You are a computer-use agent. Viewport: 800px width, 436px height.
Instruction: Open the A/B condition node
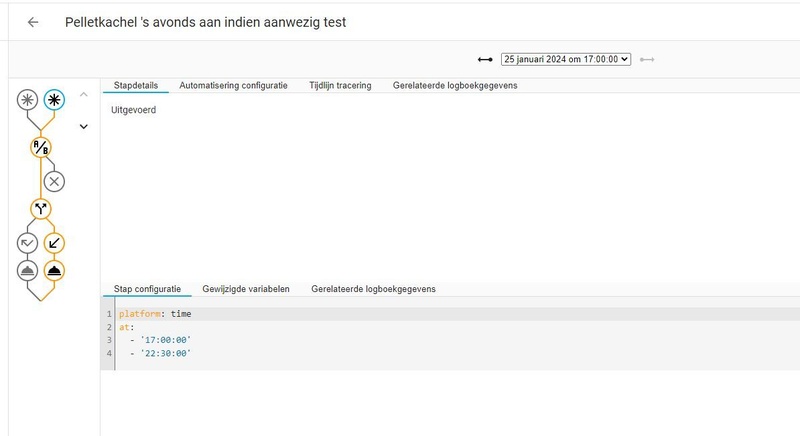(x=41, y=147)
